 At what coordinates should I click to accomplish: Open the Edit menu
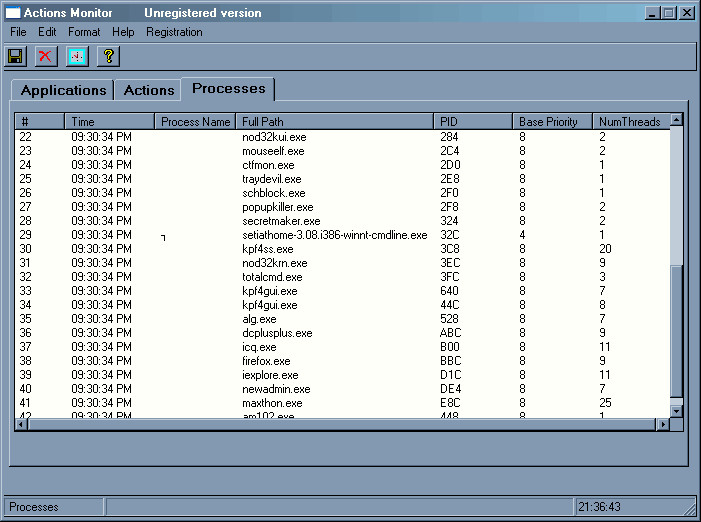47,32
